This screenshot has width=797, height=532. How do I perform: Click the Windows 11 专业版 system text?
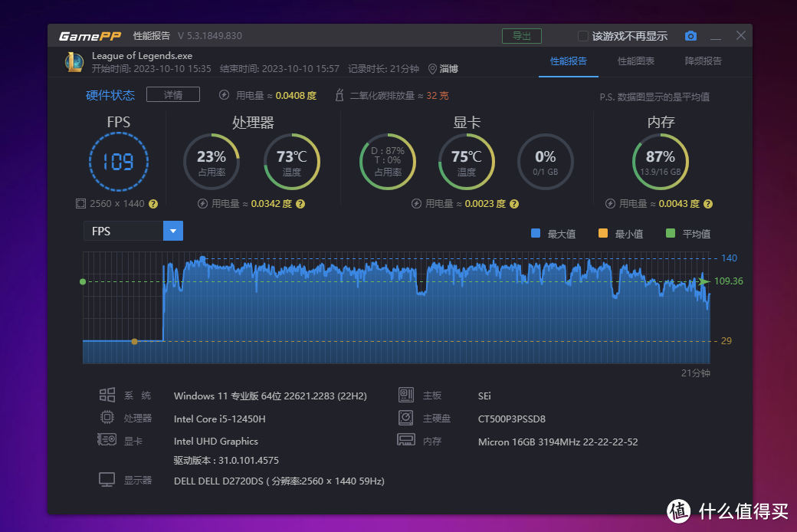coord(270,396)
